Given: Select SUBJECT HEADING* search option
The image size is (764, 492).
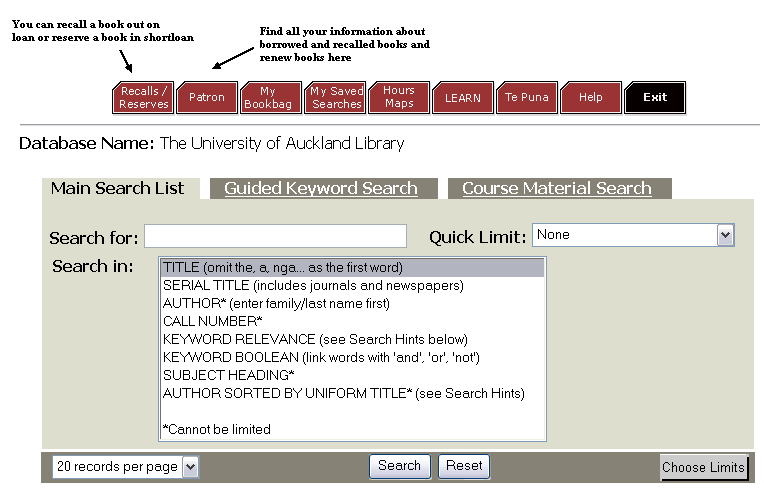Looking at the screenshot, I should 352,376.
